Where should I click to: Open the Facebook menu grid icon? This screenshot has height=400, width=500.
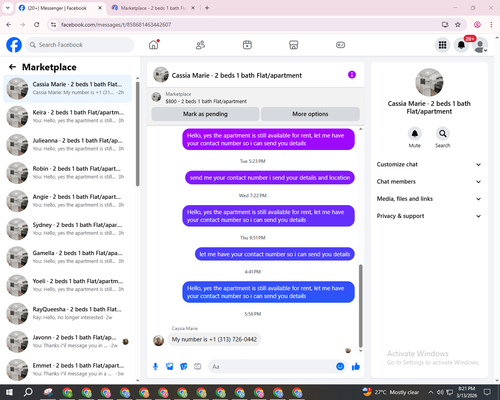point(442,45)
